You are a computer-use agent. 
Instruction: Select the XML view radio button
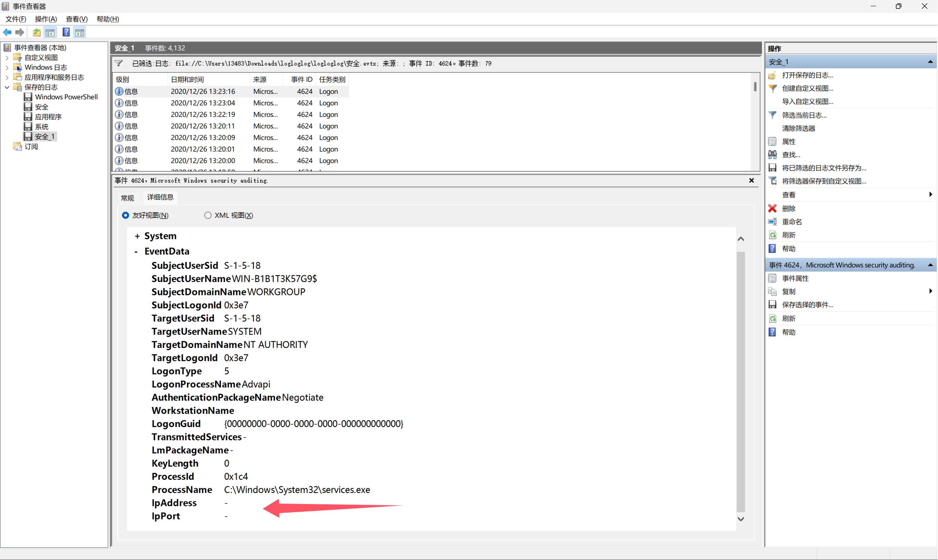[208, 215]
